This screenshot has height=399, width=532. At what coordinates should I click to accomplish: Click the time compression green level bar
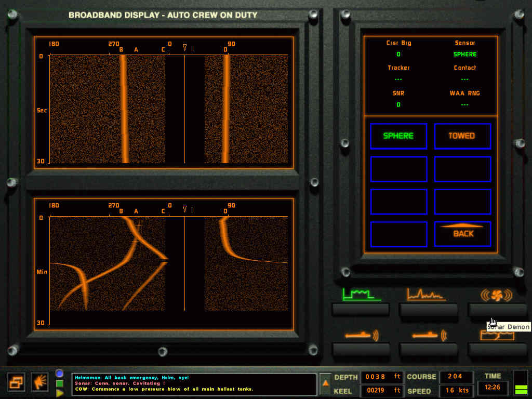[521, 389]
